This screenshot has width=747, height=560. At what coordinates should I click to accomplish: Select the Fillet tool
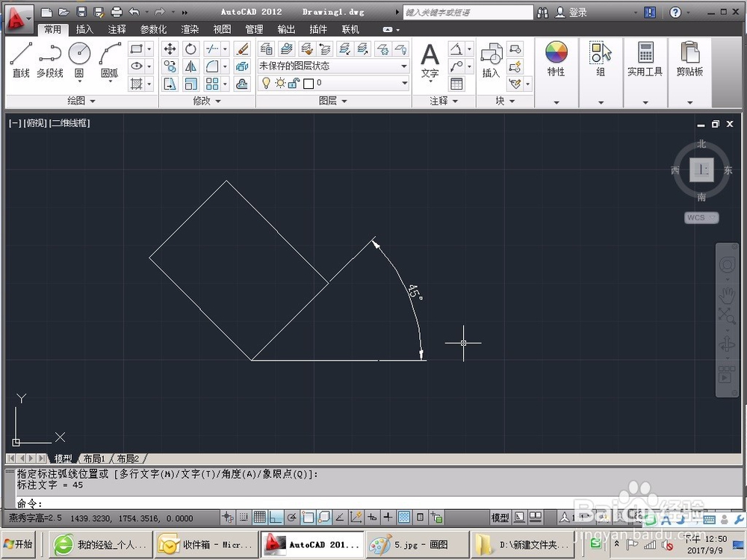click(x=212, y=66)
